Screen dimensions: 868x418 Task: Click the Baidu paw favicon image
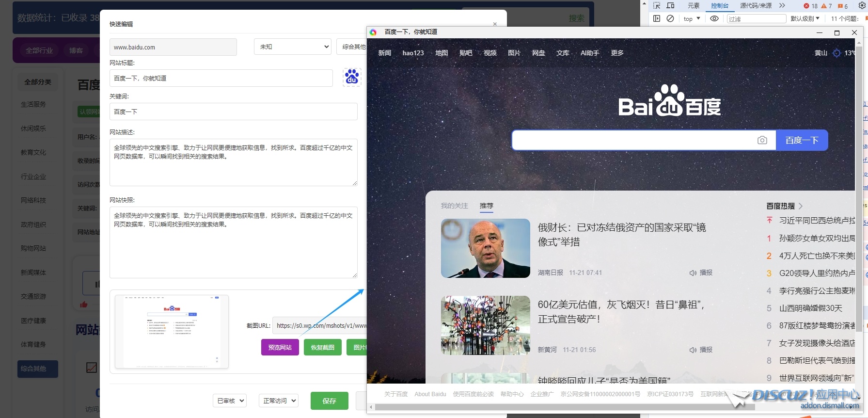click(x=352, y=78)
